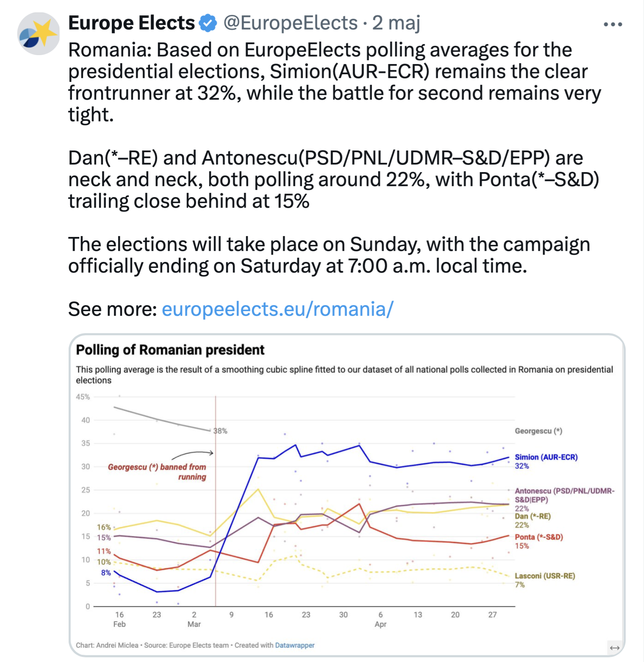644x662 pixels.
Task: Open the tweet date 2 maj
Action: 396,23
